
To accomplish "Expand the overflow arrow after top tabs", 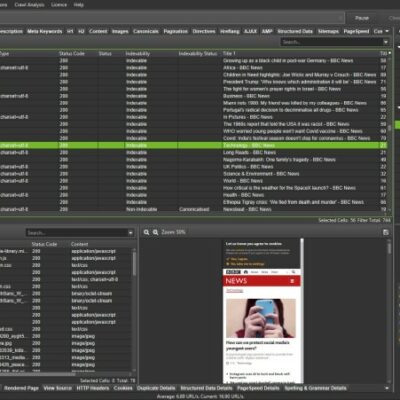I will [387, 31].
